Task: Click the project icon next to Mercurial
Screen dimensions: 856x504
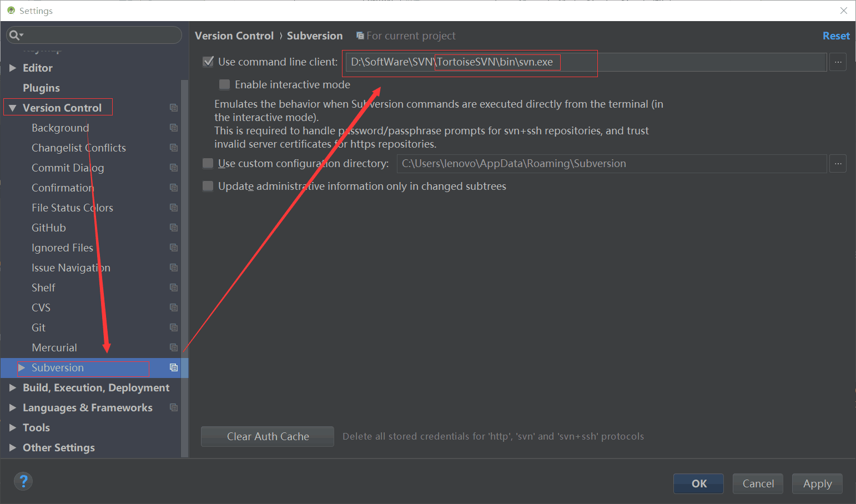Action: tap(174, 347)
